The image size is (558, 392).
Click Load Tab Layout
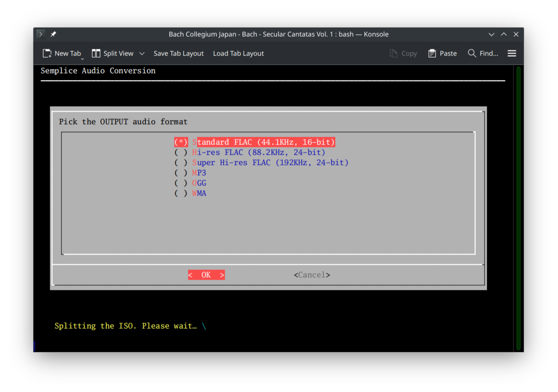point(238,53)
